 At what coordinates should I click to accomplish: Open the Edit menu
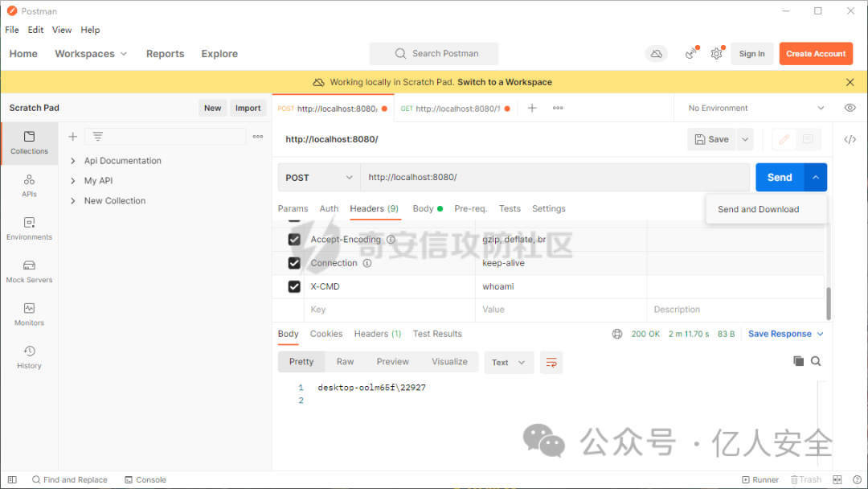pos(35,30)
